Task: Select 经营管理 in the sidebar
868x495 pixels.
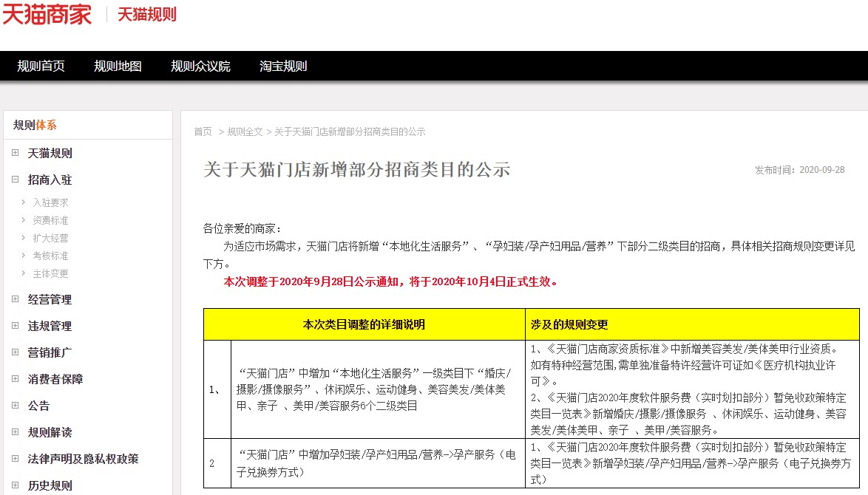Action: coord(50,300)
